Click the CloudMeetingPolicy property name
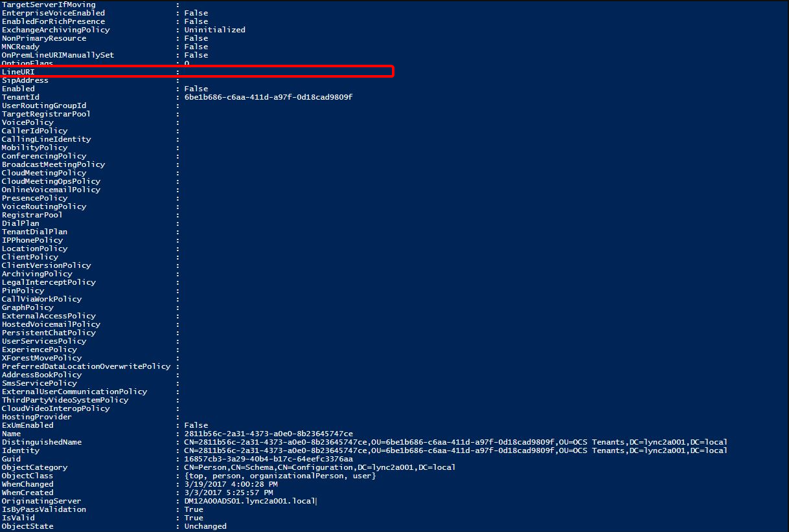 point(44,173)
